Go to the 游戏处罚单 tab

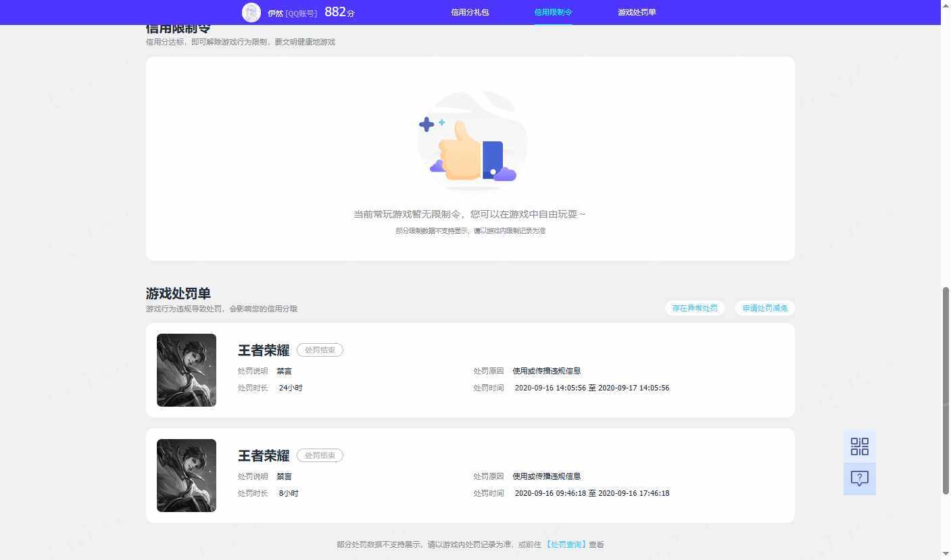637,12
